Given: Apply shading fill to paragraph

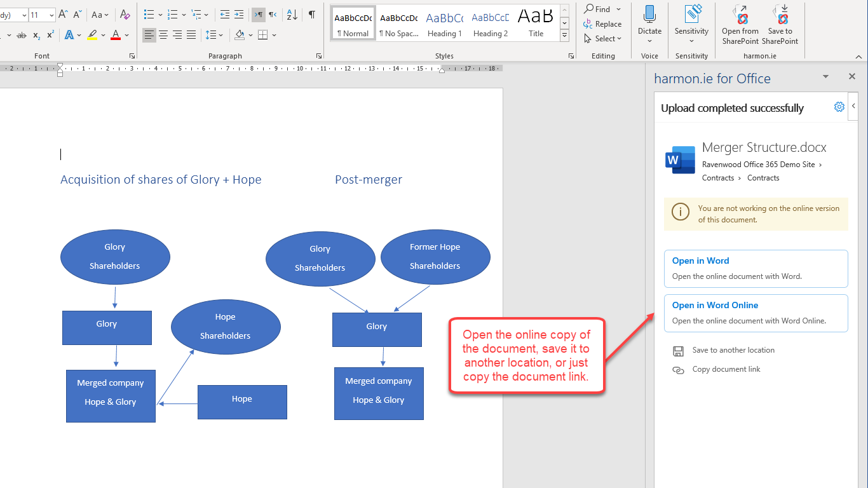Looking at the screenshot, I should [x=239, y=35].
